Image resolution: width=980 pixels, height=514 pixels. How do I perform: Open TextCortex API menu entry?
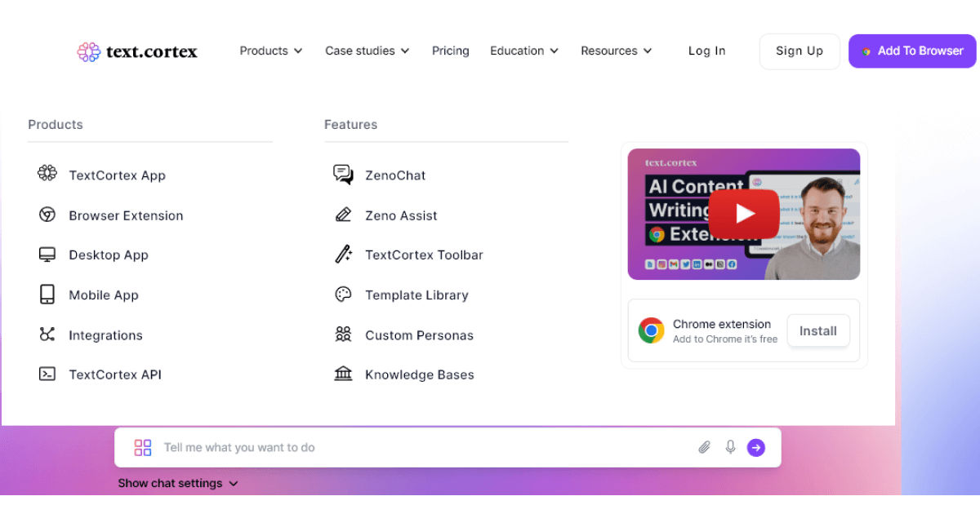pyautogui.click(x=115, y=374)
